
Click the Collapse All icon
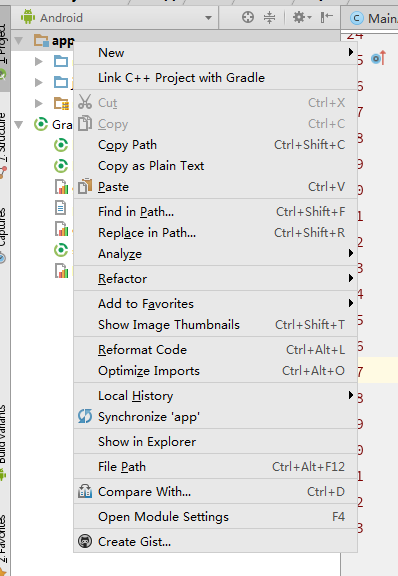[x=270, y=17]
